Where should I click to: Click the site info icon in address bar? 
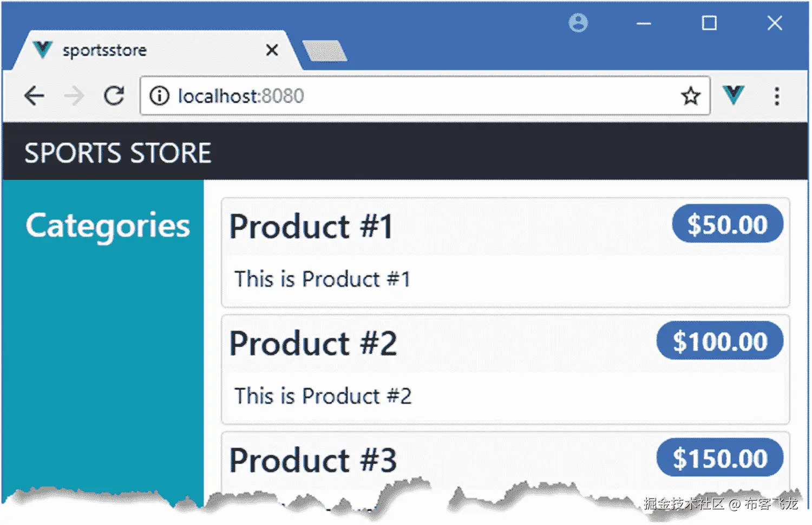159,96
